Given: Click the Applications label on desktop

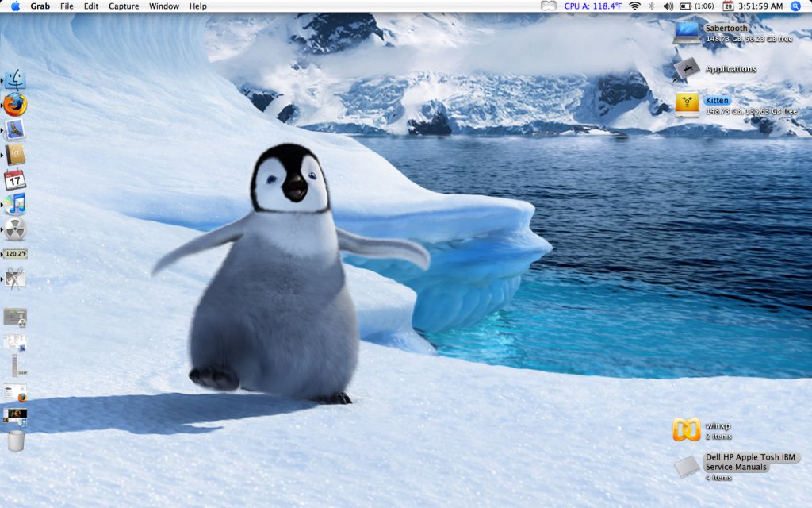Looking at the screenshot, I should (x=730, y=69).
